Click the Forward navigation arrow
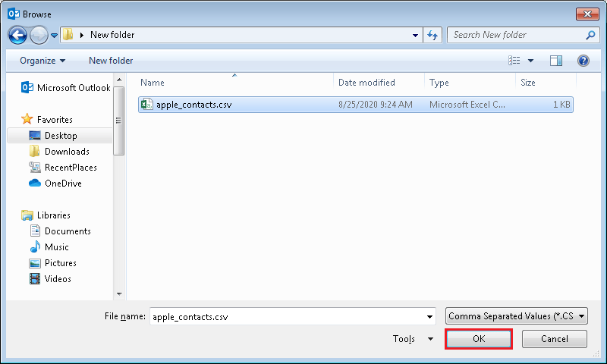Screen dimensions: 607x364 coord(39,35)
